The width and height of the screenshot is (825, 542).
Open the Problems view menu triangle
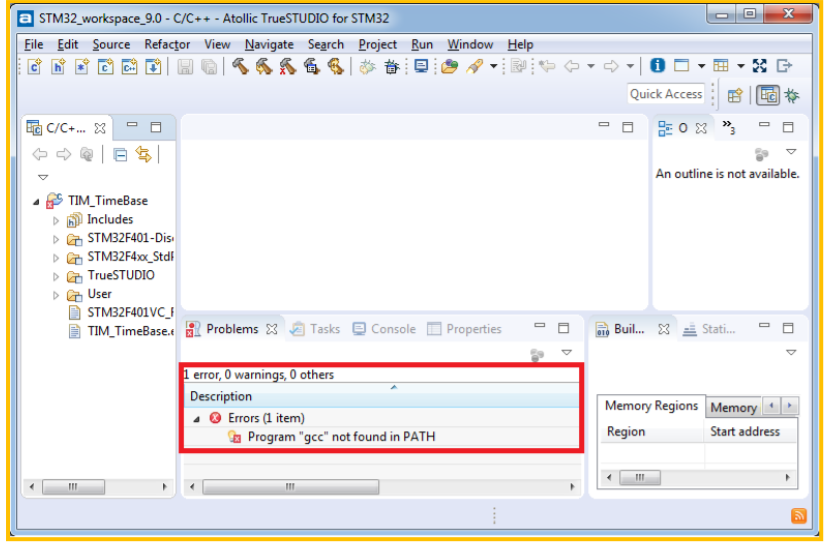[566, 353]
